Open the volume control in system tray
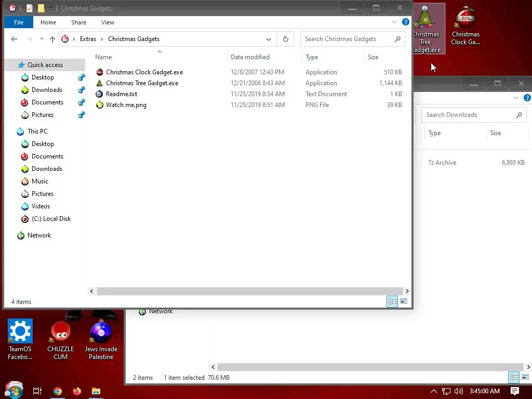This screenshot has width=532, height=399. (458, 391)
